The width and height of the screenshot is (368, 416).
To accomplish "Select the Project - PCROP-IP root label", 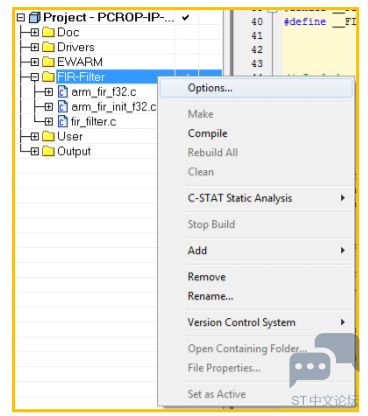I will coord(109,17).
